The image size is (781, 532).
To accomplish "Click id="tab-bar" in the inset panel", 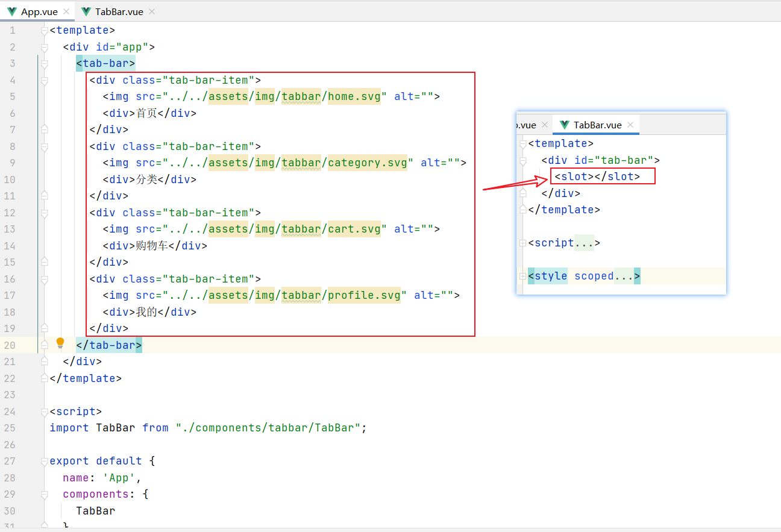I will (615, 160).
